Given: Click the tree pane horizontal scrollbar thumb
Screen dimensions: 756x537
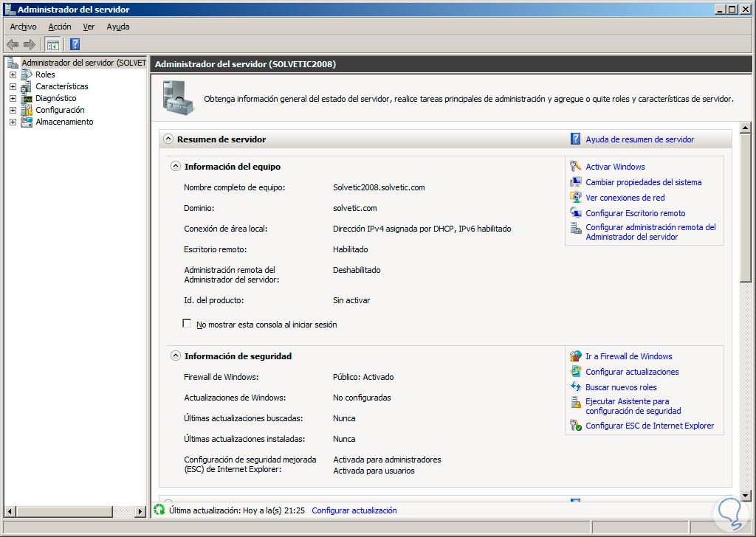Looking at the screenshot, I should pos(64,511).
